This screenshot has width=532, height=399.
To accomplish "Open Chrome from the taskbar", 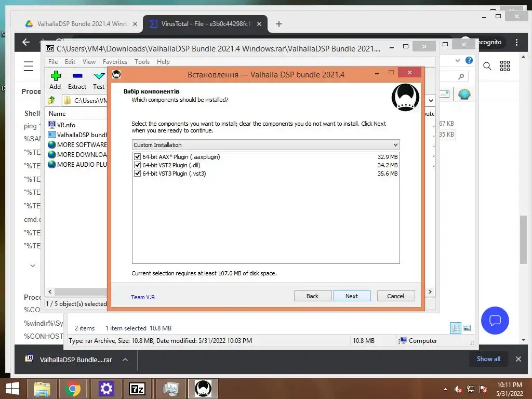I will coord(73,389).
